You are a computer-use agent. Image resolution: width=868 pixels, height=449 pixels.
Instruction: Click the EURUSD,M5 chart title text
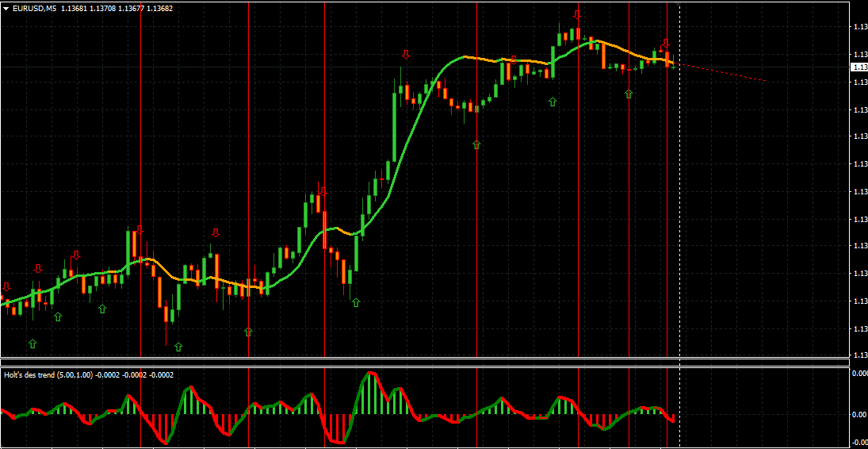coord(34,9)
